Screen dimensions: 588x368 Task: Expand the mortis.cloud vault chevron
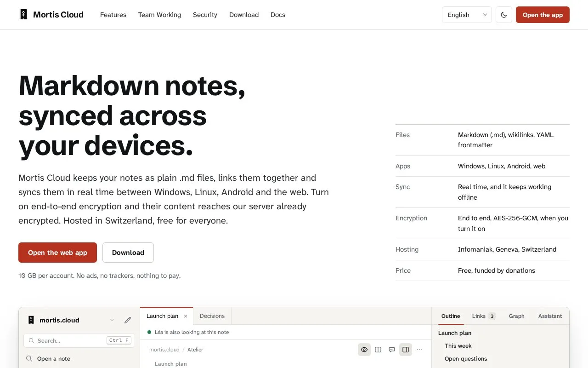pyautogui.click(x=112, y=320)
